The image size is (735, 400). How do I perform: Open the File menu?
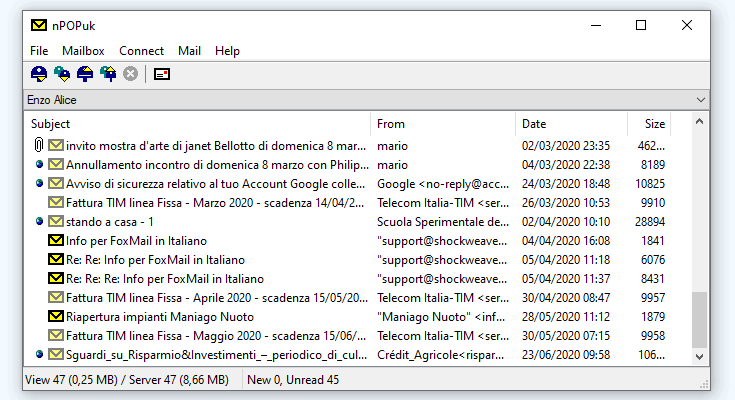(x=39, y=51)
